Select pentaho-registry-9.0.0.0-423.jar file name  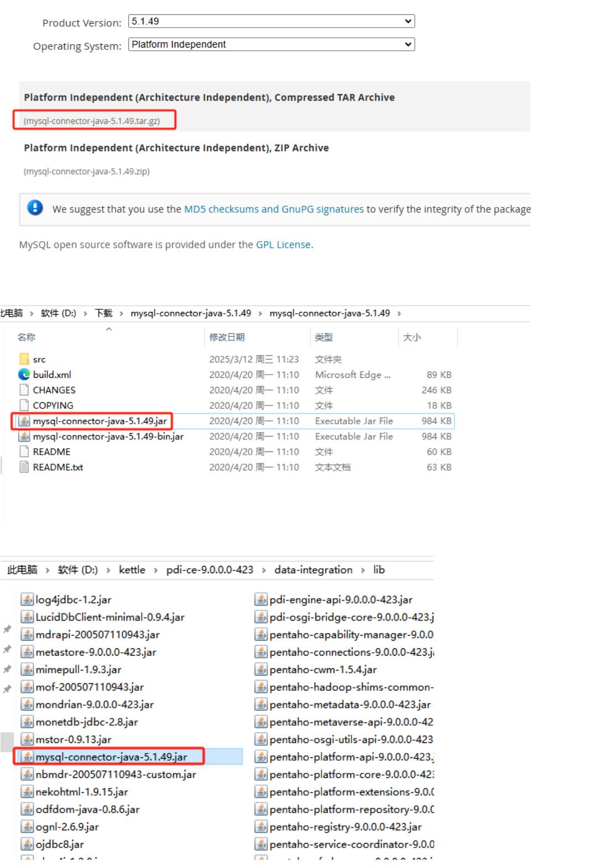[346, 827]
